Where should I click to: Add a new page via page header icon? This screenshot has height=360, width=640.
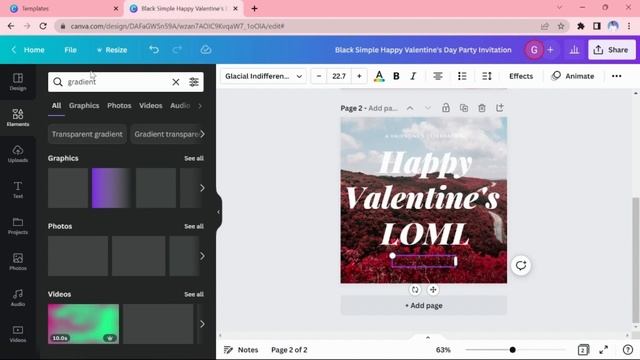500,108
